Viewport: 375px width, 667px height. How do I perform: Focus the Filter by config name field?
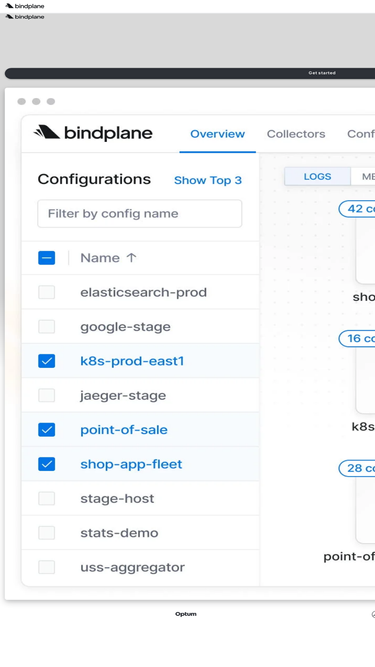click(140, 214)
